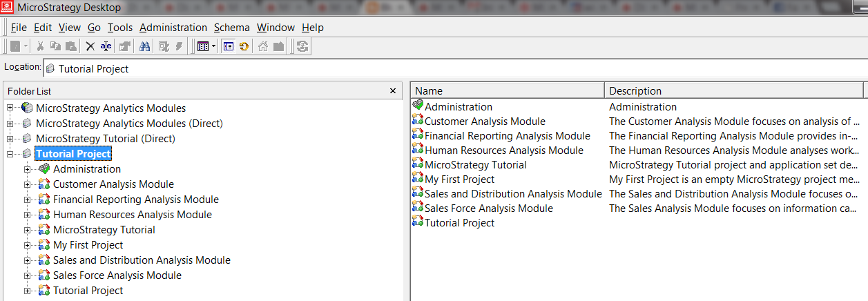Click description 'The Customer Analysis Module focuses...'
The width and height of the screenshot is (868, 301).
[734, 121]
